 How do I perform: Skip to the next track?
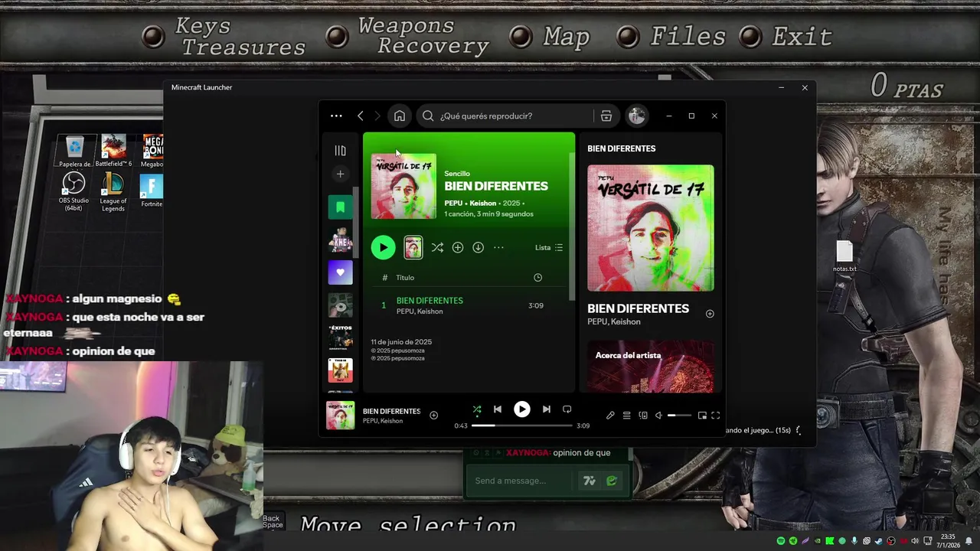(x=547, y=409)
